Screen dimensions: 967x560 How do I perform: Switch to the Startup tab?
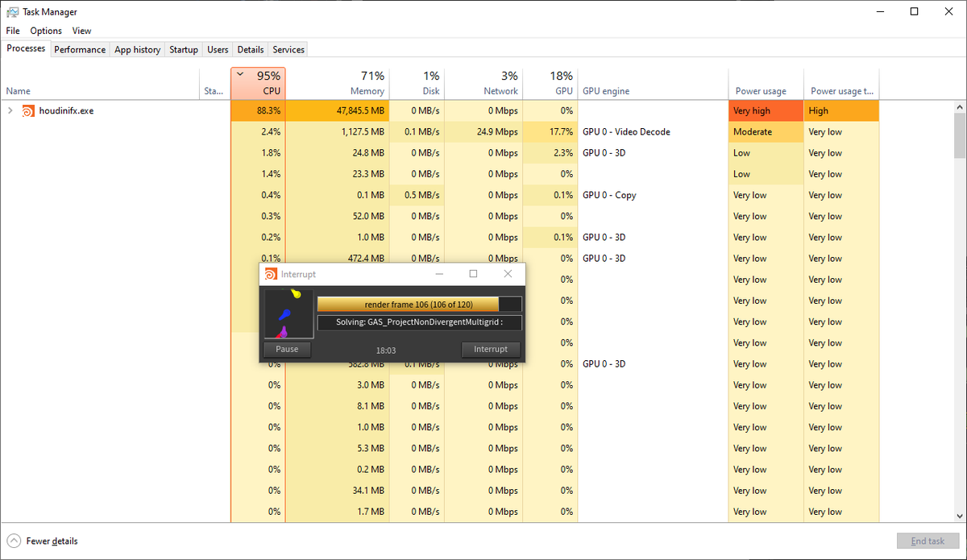[x=184, y=50]
